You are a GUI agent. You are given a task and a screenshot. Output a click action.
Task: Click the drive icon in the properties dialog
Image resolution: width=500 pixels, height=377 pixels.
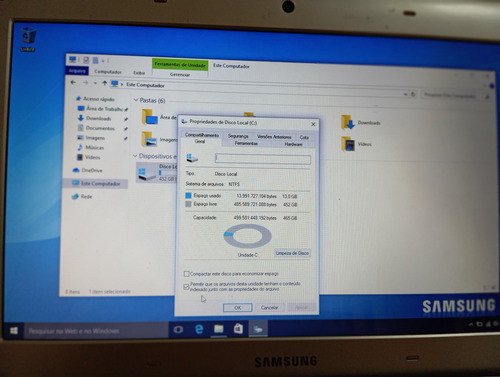pos(192,158)
